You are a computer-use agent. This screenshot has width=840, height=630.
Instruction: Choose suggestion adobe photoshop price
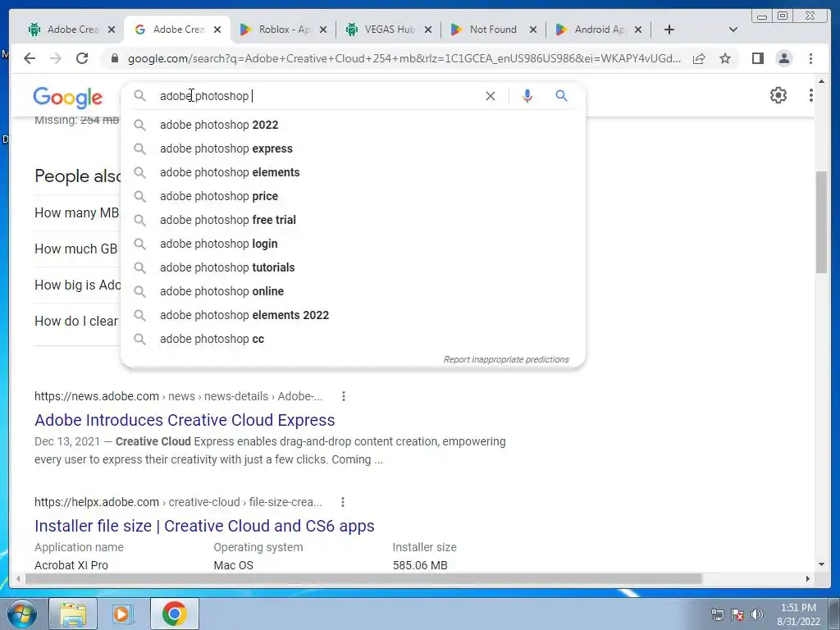[353, 196]
